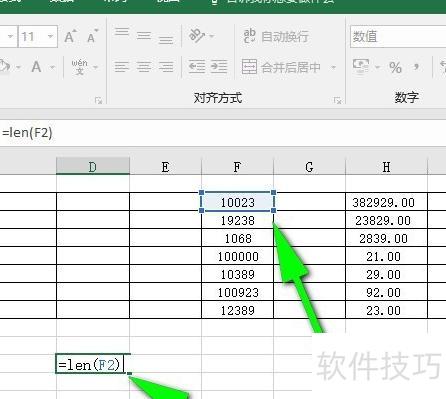Viewport: 446px width, 399px height.
Task: Click the formula bar showing =len(F2)
Action: tap(223, 133)
